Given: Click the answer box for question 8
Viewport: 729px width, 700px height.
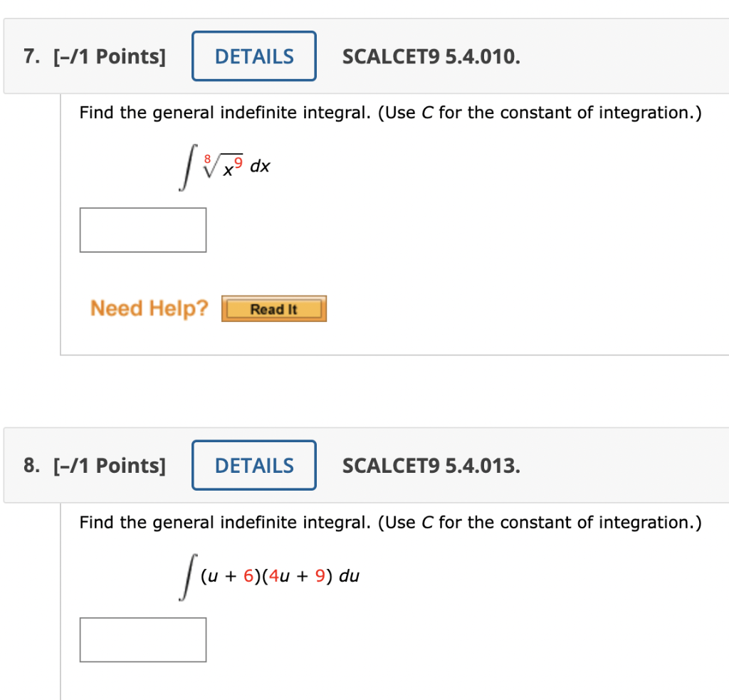Looking at the screenshot, I should [142, 639].
